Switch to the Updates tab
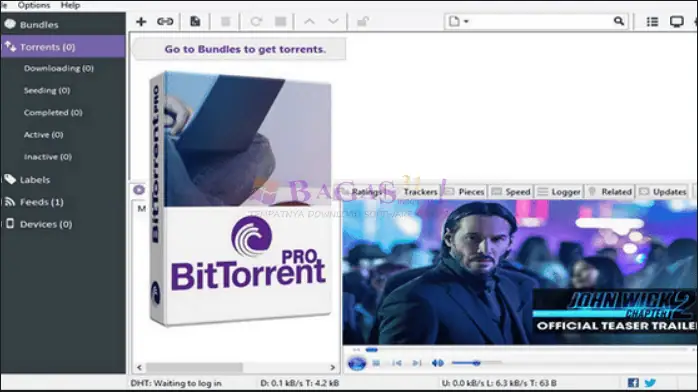 coord(663,192)
